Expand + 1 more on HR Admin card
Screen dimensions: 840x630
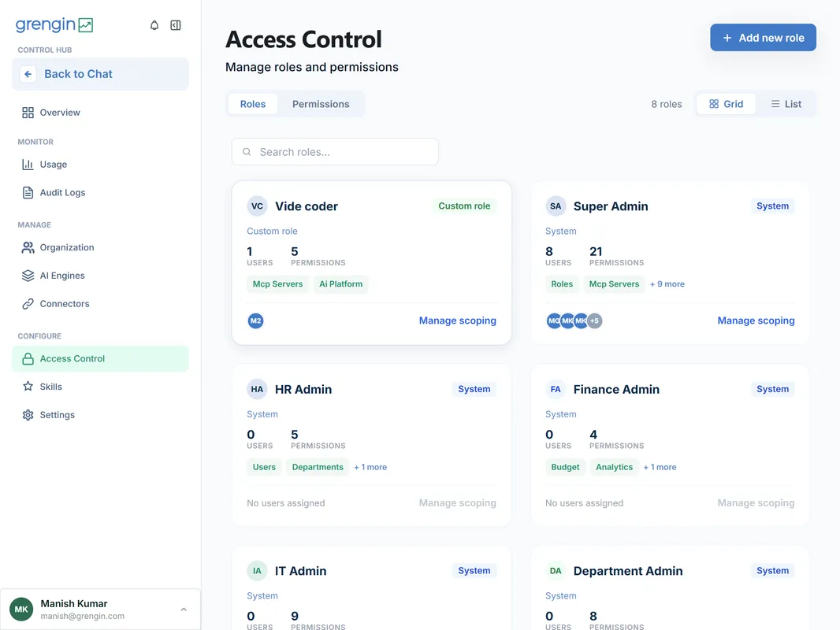(x=370, y=467)
